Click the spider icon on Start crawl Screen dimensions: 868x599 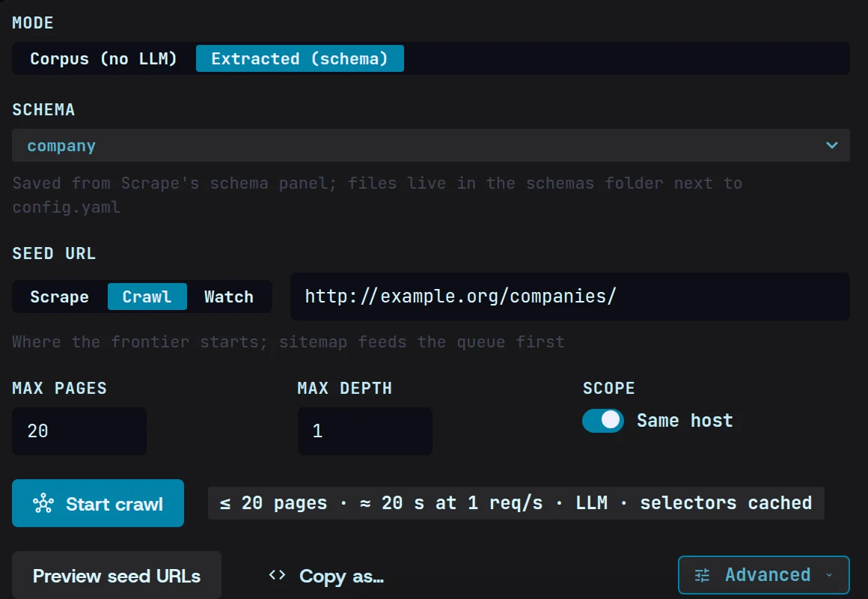pos(43,504)
